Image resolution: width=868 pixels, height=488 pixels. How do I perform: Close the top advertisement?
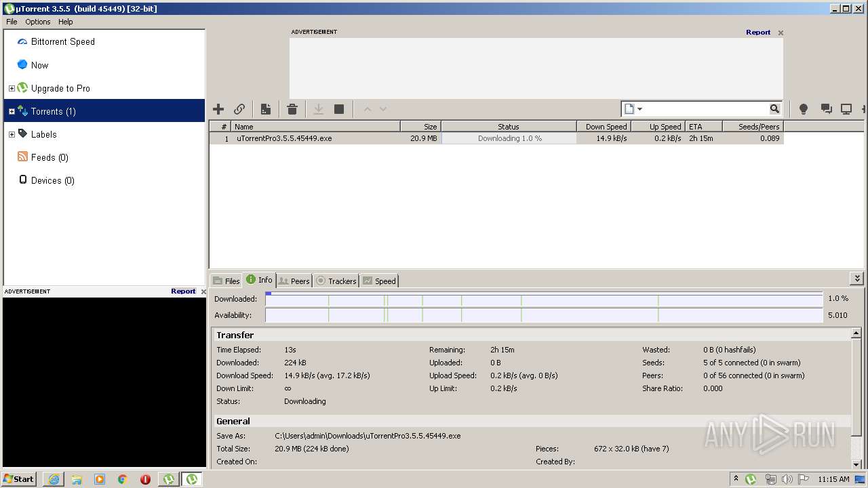781,33
